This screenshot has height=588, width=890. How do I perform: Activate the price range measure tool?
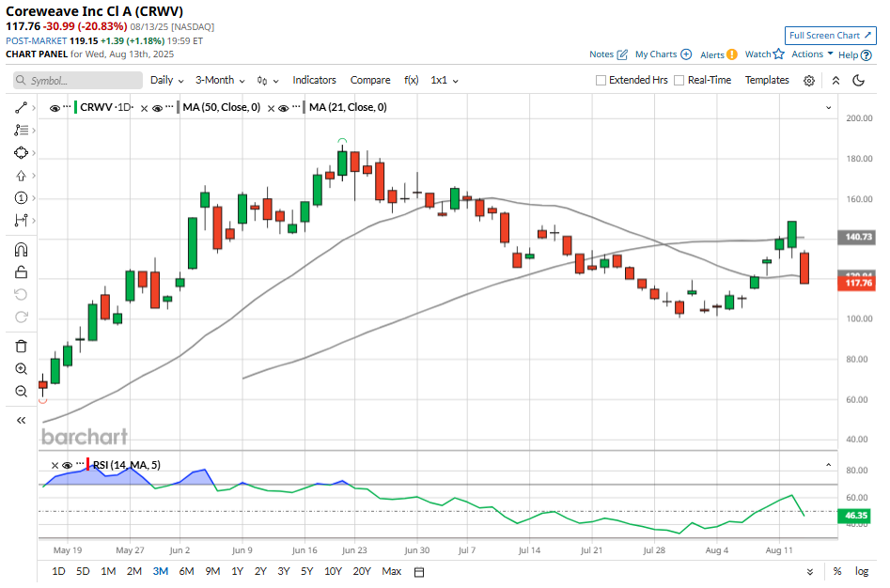click(21, 220)
